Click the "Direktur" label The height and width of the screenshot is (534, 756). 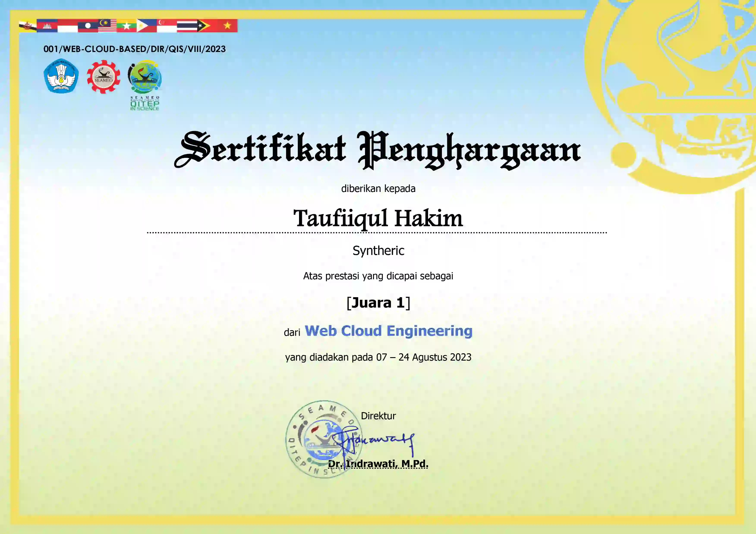click(378, 416)
